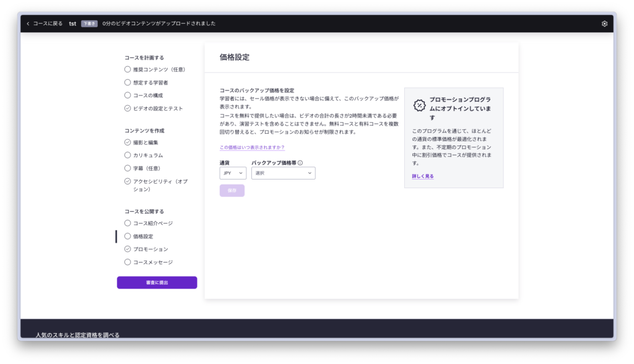Click the checkmark circle for ビデオの設定とテスト
Screen dimensions: 634x364
tap(128, 108)
